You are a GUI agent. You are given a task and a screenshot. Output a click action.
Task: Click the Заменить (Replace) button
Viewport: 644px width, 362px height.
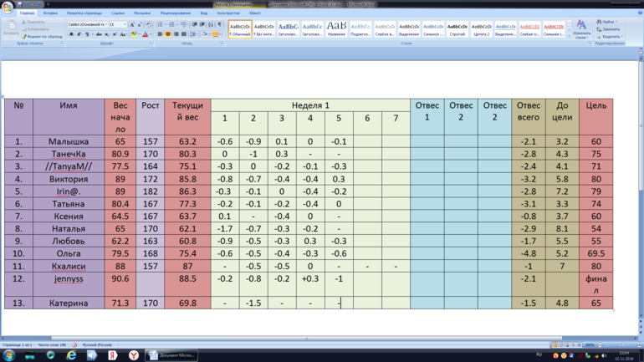[610, 29]
